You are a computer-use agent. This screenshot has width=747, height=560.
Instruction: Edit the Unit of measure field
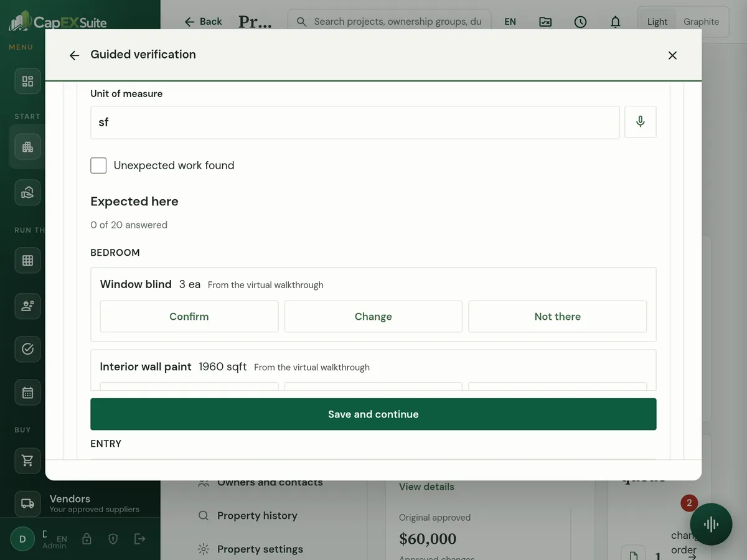coord(355,122)
